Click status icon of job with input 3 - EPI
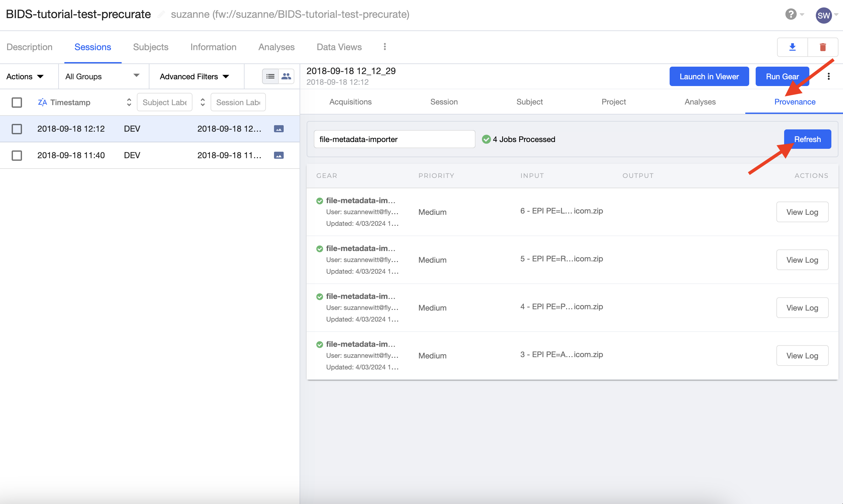Viewport: 843px width, 504px height. pos(320,345)
